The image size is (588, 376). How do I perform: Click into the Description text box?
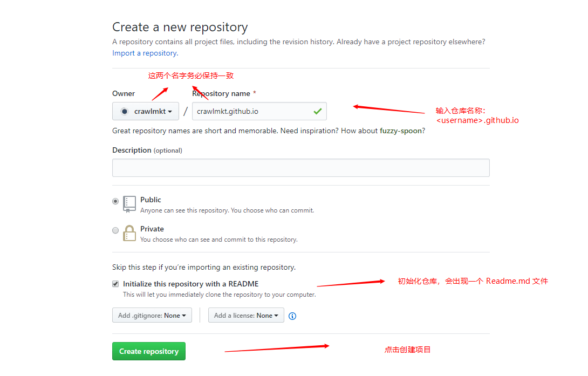(x=301, y=168)
